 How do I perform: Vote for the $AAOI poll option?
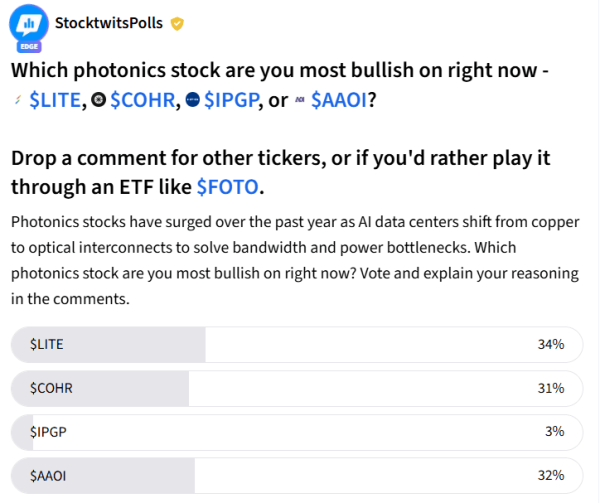pyautogui.click(x=297, y=476)
